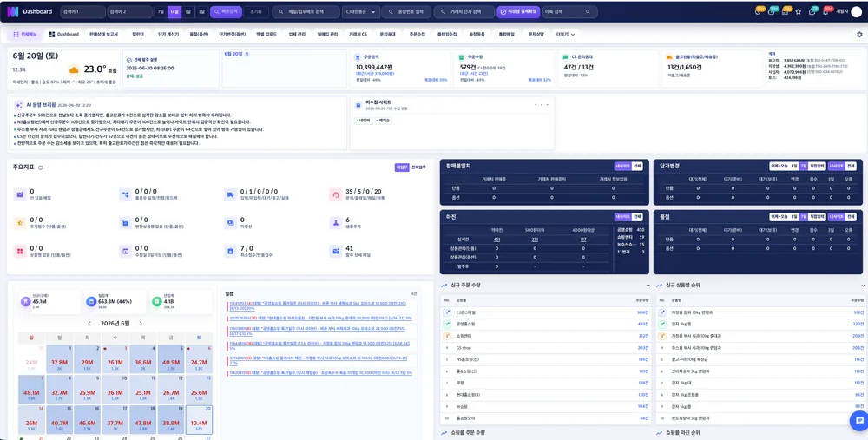The width and height of the screenshot is (868, 440).
Task: Click the 빠른검색 button
Action: pyautogui.click(x=226, y=11)
